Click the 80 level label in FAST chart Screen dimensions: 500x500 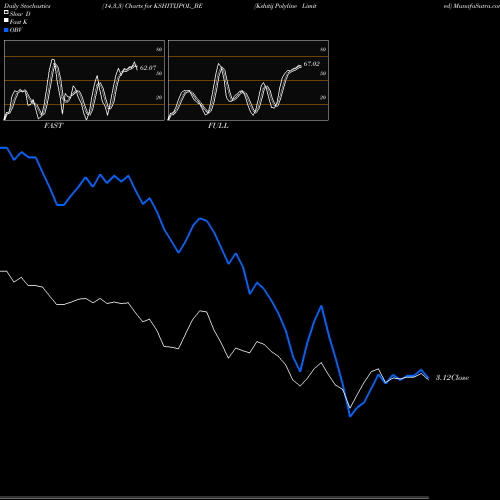pyautogui.click(x=159, y=49)
